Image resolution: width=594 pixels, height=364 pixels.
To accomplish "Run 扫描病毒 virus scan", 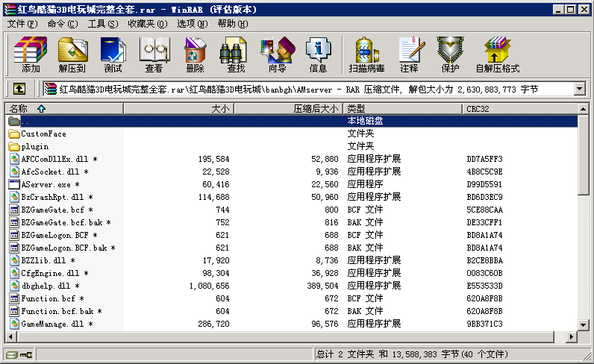I will point(366,54).
